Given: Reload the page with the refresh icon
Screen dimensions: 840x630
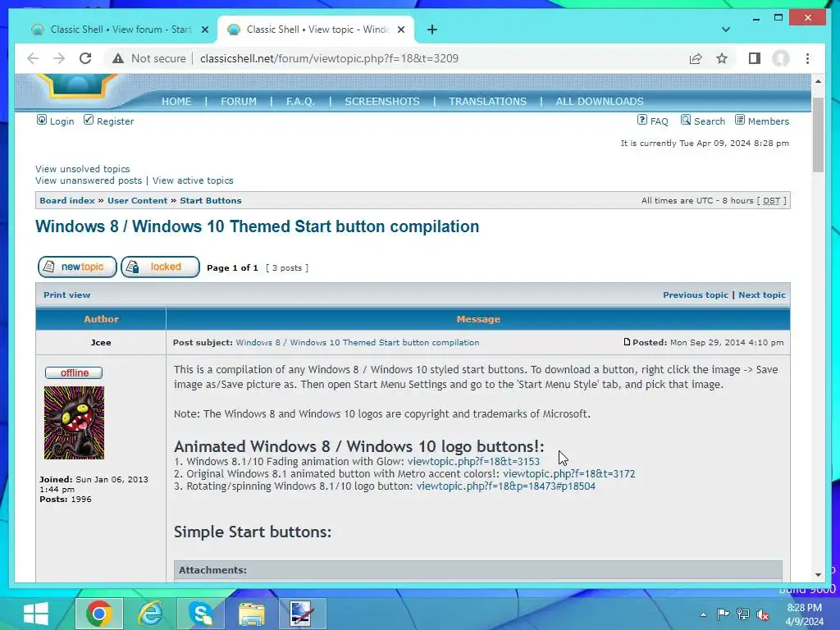Looking at the screenshot, I should pyautogui.click(x=85, y=58).
